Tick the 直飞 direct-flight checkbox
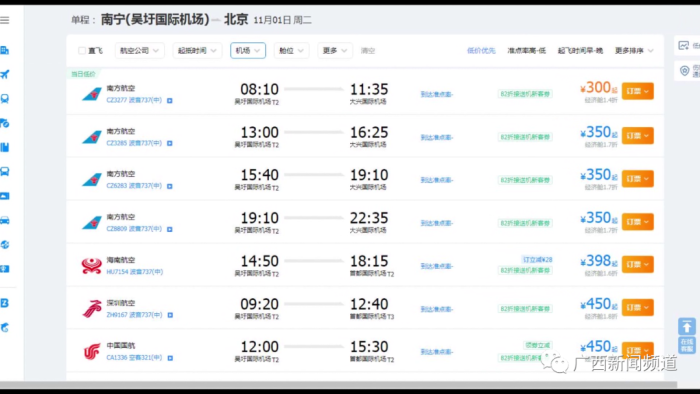 point(82,50)
